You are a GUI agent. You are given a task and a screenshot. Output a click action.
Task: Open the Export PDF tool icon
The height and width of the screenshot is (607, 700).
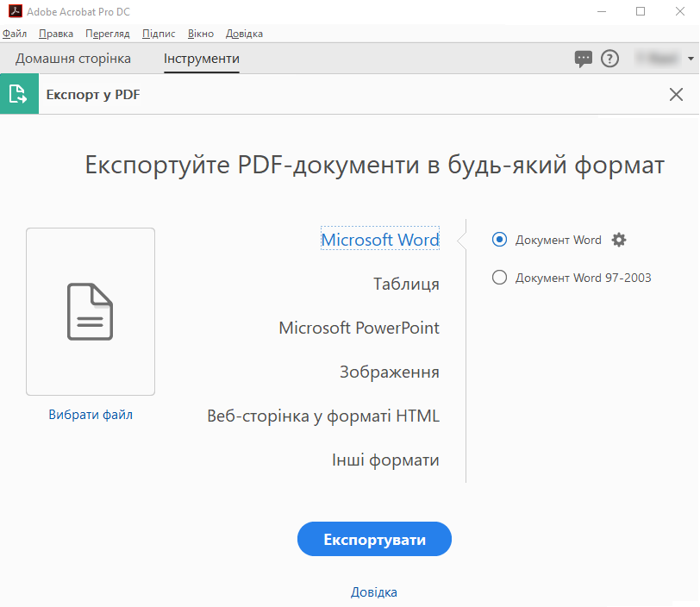pyautogui.click(x=19, y=94)
